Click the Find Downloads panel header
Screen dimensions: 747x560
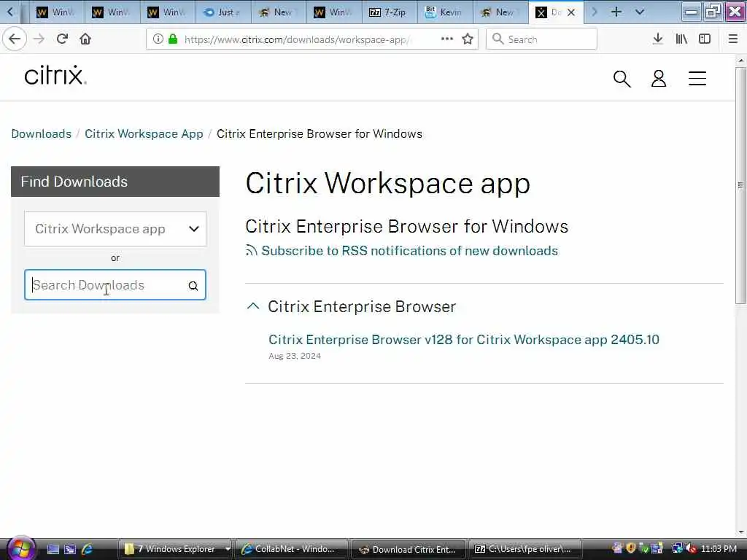[x=115, y=182]
